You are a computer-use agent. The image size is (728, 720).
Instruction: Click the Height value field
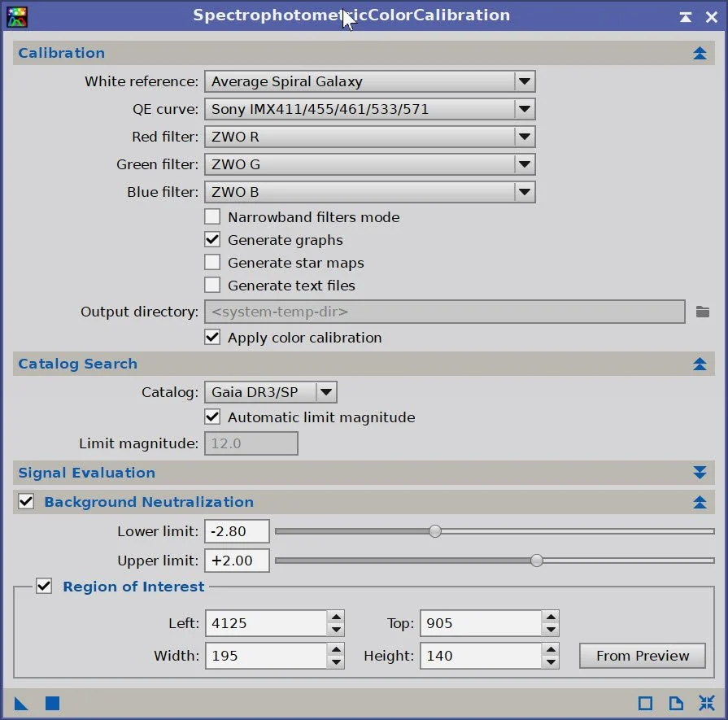tap(481, 656)
